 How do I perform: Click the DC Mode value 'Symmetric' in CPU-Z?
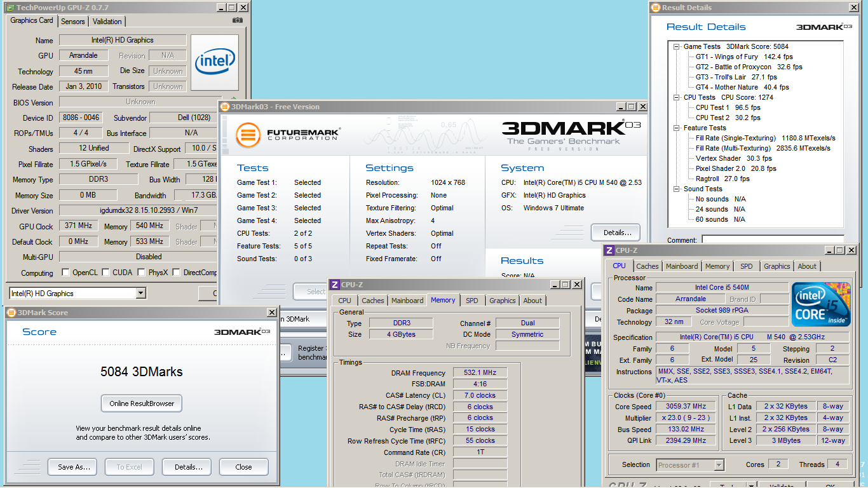pos(527,334)
